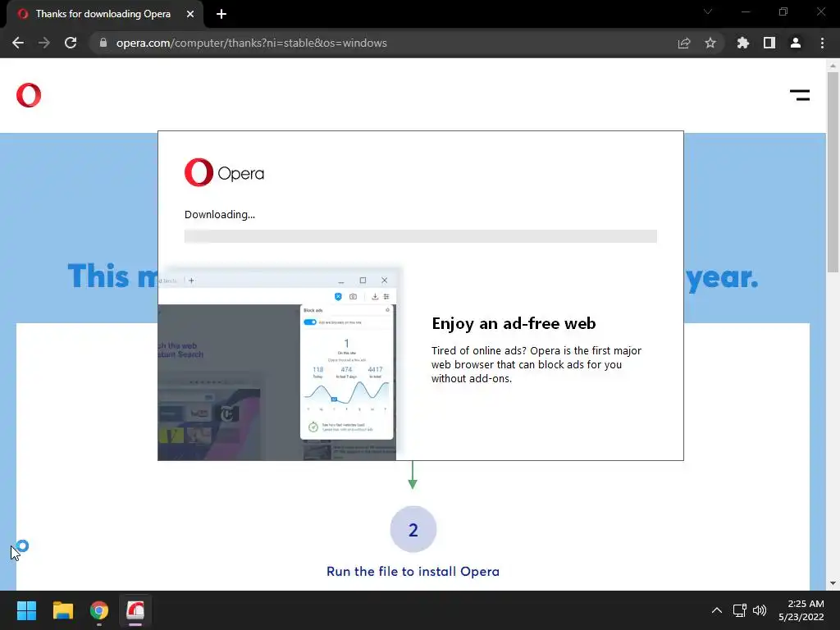Click 'Run the file to install Opera' text
Screen dimensions: 840x630
413,572
